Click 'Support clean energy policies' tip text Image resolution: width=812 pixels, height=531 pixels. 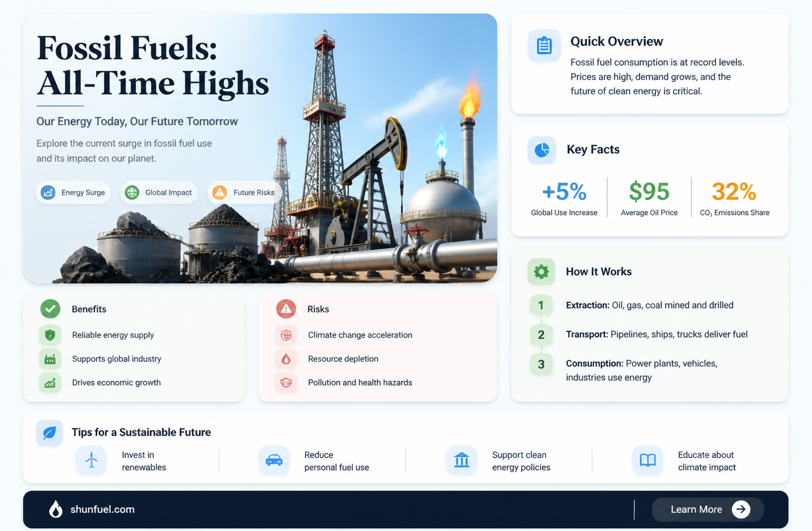pyautogui.click(x=521, y=461)
